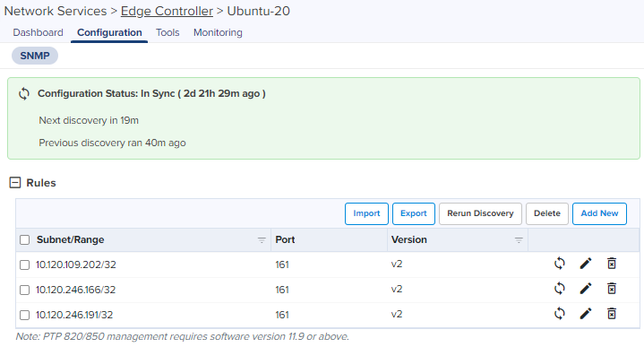Edit the 10.120.246.166/32 rule

click(x=586, y=289)
